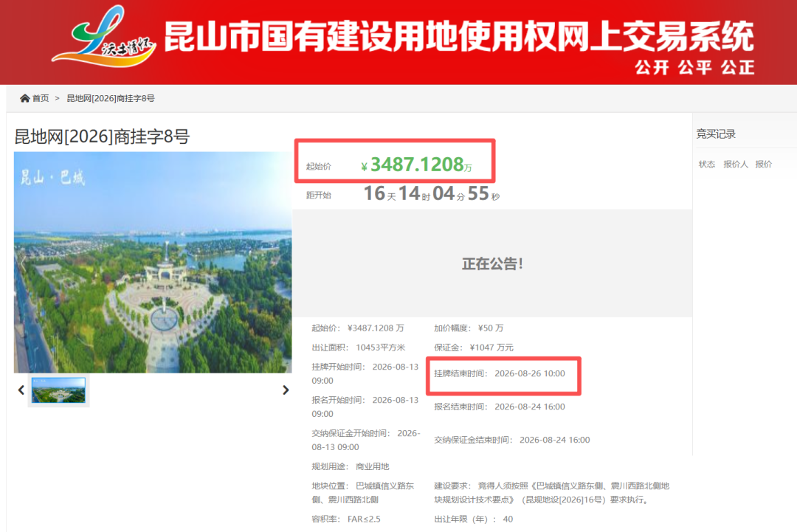Click the 建设要求 description text
797x532 pixels.
pos(551,493)
